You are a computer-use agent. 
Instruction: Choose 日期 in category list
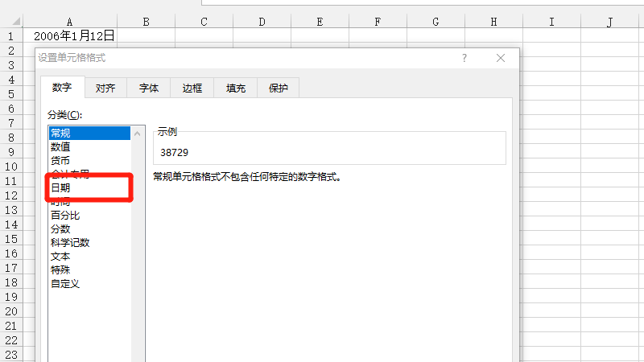point(60,187)
